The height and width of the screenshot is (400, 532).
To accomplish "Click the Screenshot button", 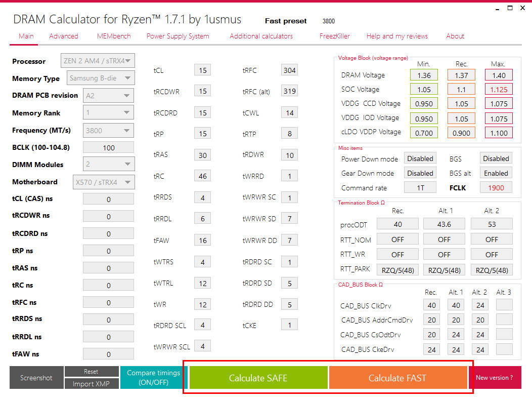I will point(36,378).
